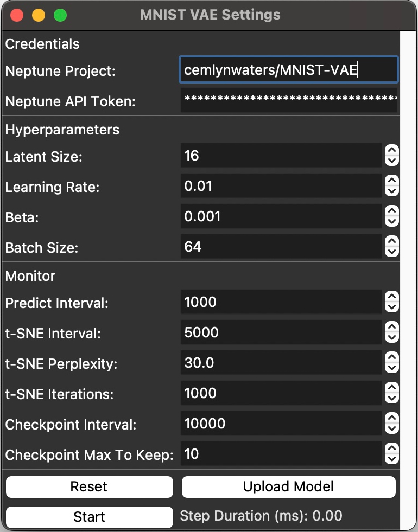Step up Checkpoint Max To Keep

(392, 448)
